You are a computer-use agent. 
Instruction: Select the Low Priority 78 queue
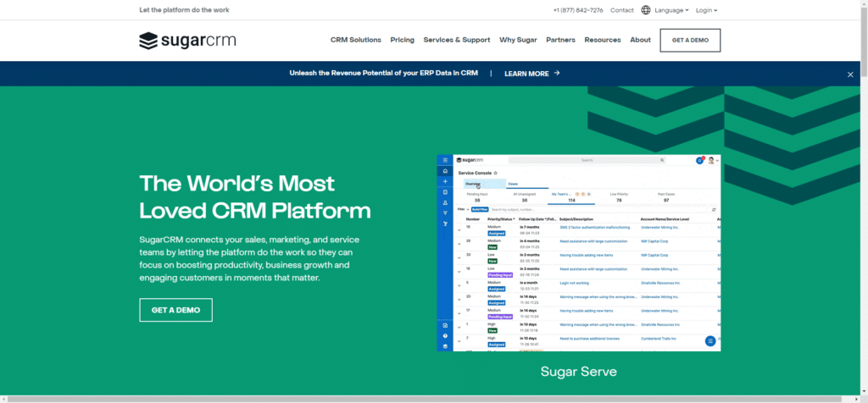click(x=619, y=197)
